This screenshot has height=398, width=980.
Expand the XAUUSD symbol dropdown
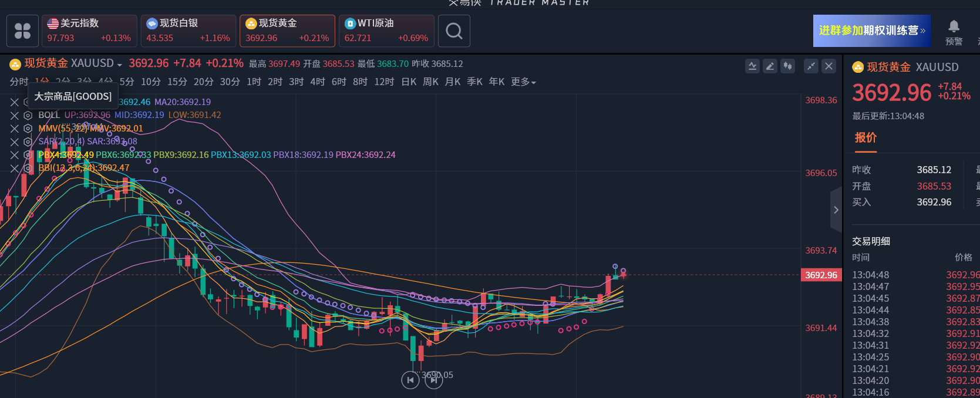[120, 65]
